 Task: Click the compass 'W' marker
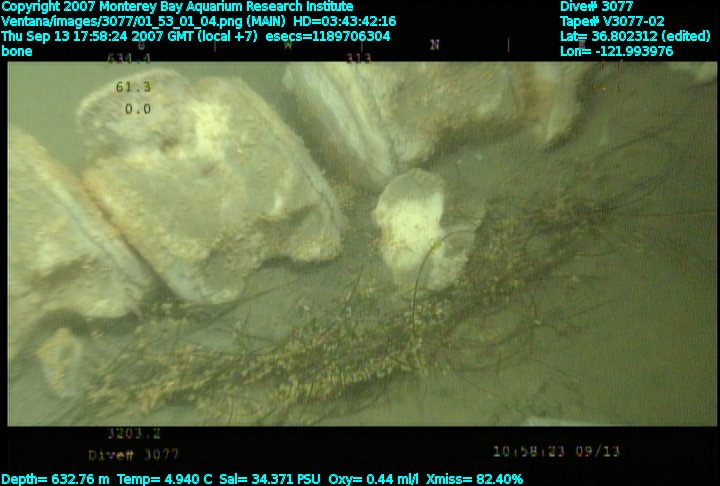288,45
